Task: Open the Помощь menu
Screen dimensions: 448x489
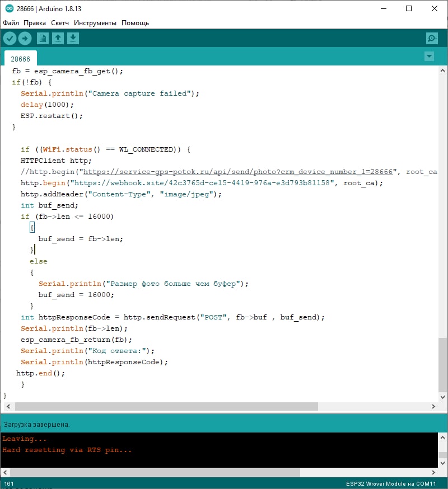Action: pyautogui.click(x=135, y=23)
